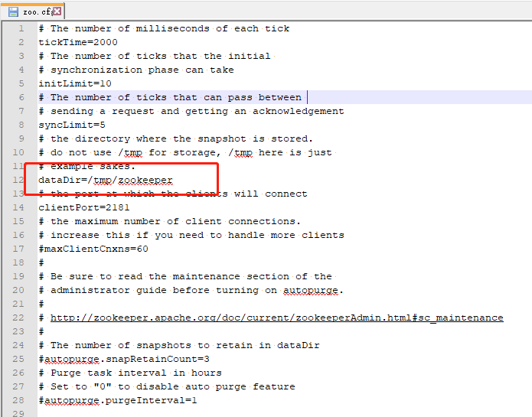532x417 pixels.
Task: Click comment 'The number of ticks that can pass between'
Action: pos(176,97)
